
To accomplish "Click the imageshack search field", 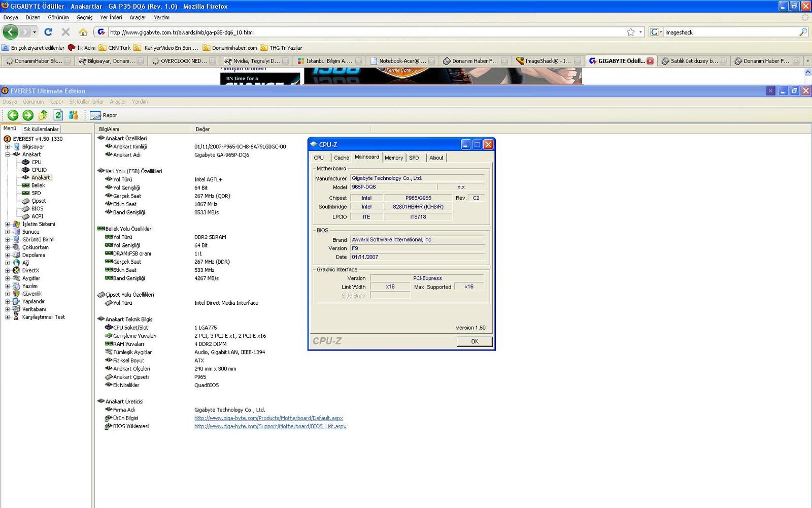I will 731,32.
